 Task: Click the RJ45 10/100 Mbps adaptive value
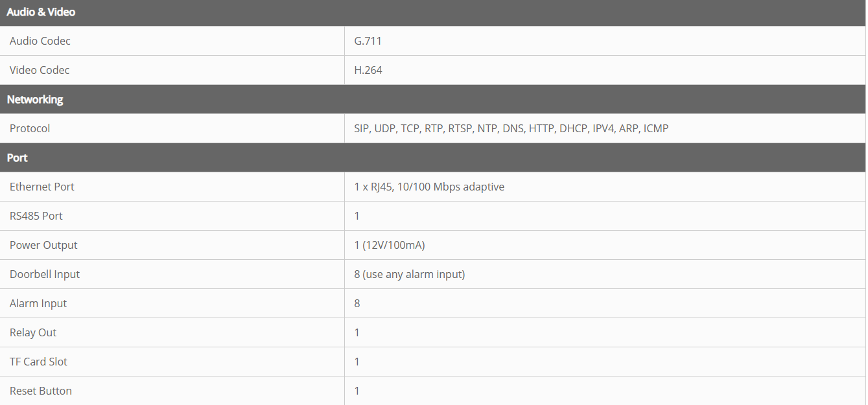429,187
